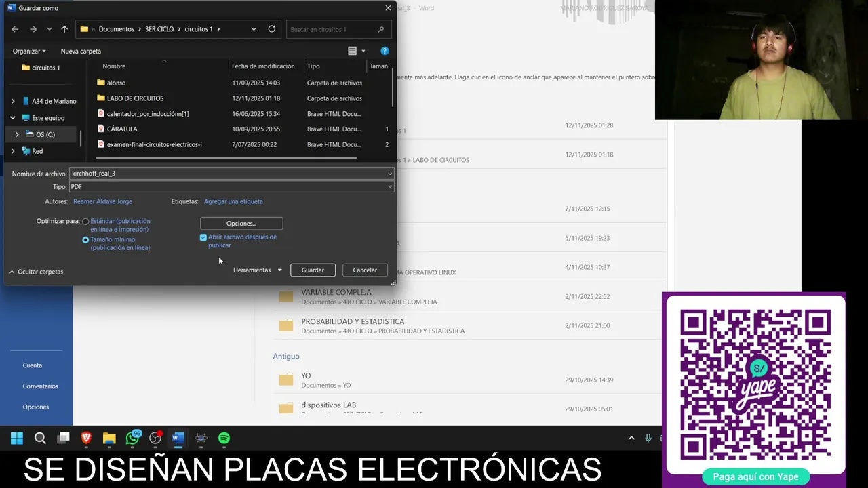Open the Windows Start menu

pyautogui.click(x=17, y=438)
